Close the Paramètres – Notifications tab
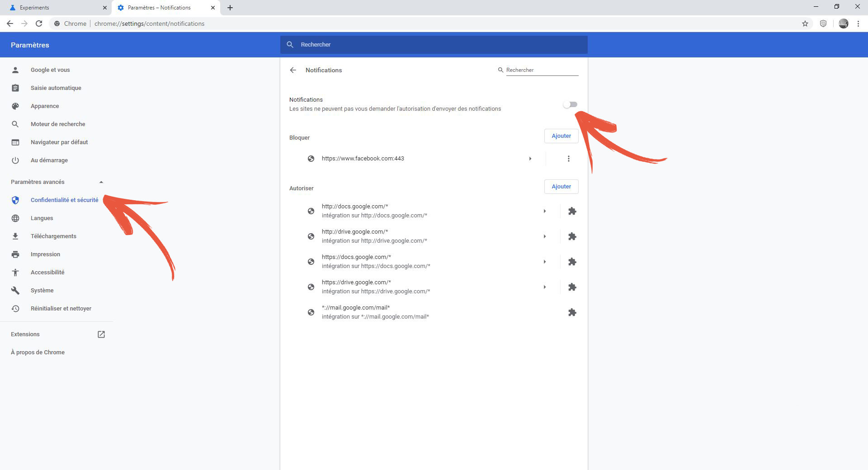Image resolution: width=868 pixels, height=470 pixels. point(213,8)
